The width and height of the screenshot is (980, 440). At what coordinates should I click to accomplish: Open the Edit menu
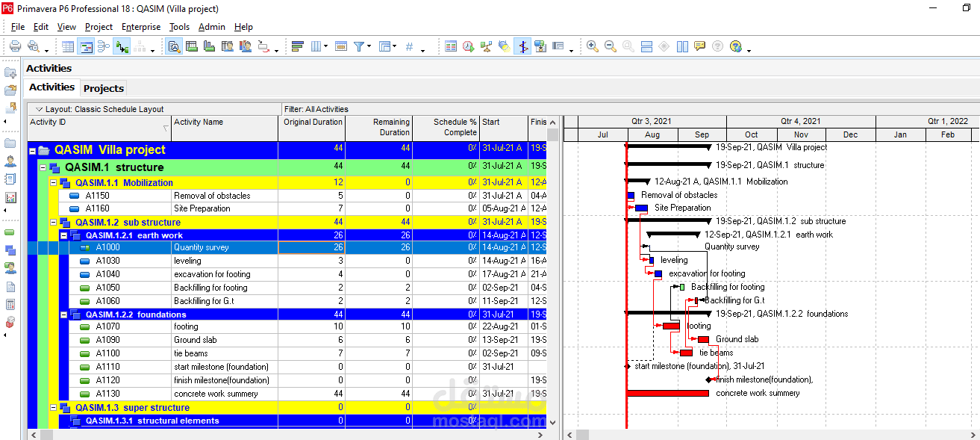click(41, 27)
